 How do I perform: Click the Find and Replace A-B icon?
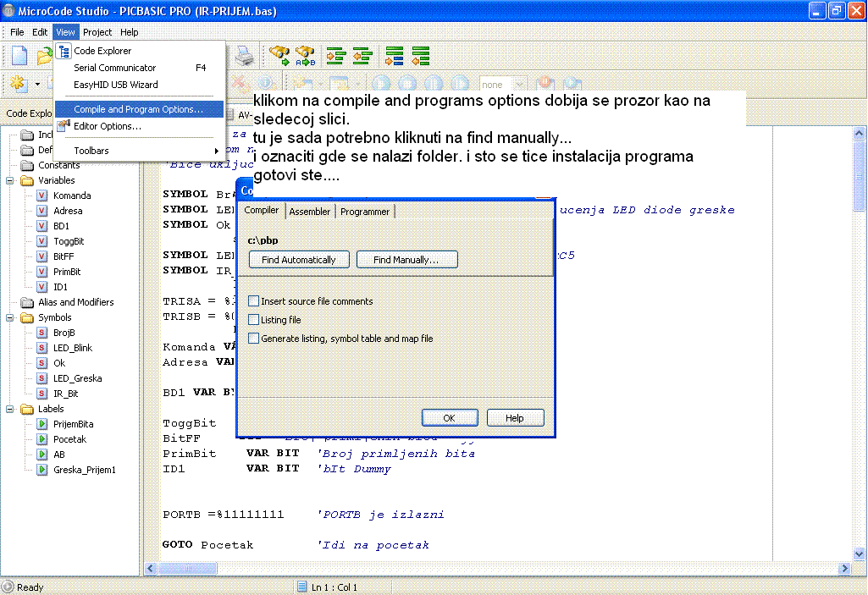[305, 55]
